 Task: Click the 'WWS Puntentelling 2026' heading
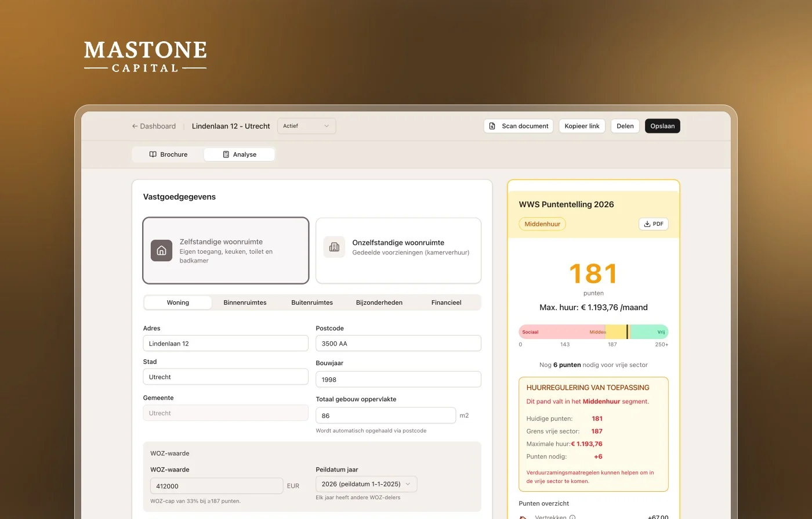click(x=566, y=204)
